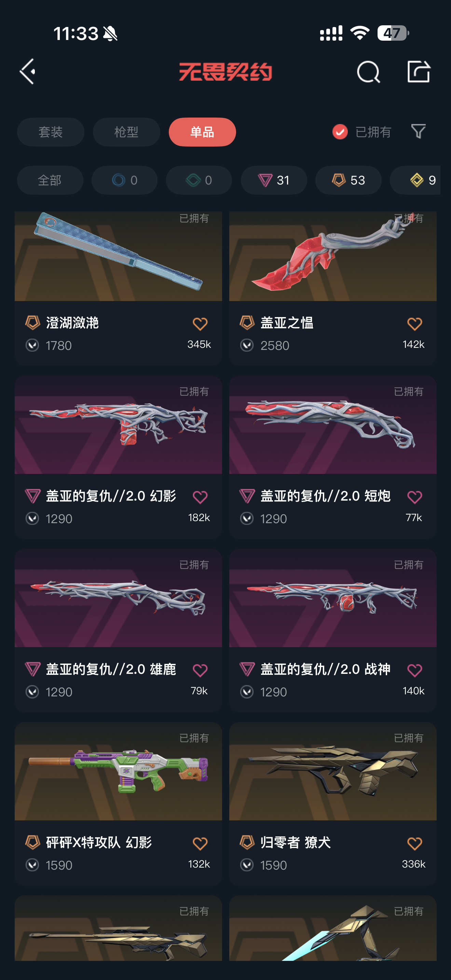Tap the 盖亚的复仇//2.0 雄鹿 title

111,669
